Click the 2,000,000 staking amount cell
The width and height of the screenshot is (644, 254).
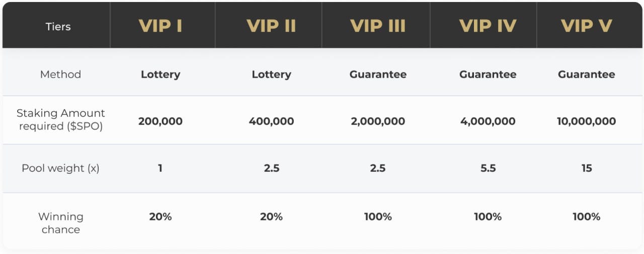pos(378,121)
